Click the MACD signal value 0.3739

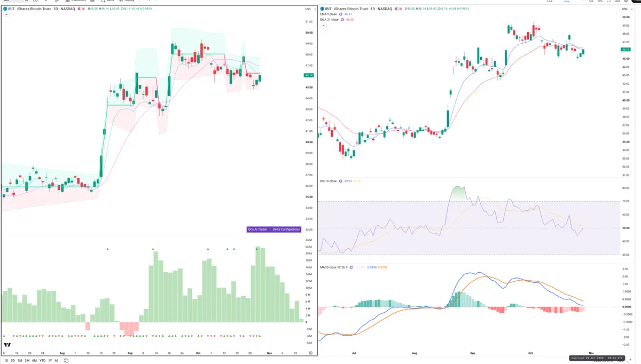(x=382, y=267)
